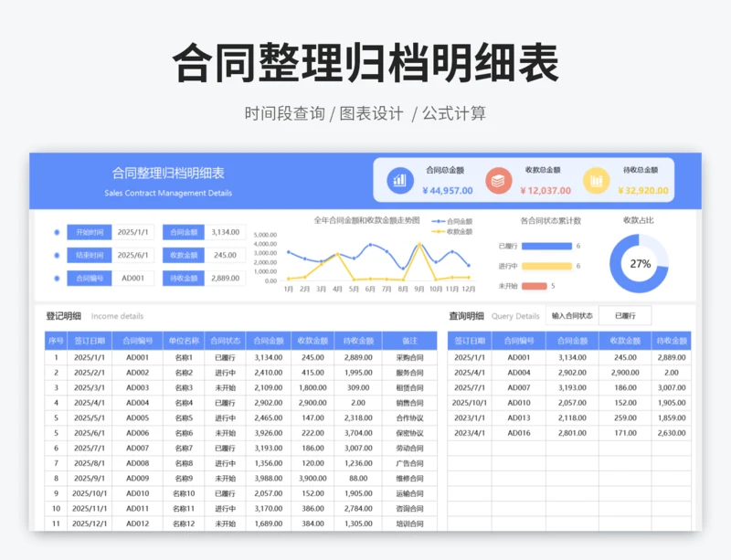This screenshot has height=560, width=731.
Task: Select the 未开始 red status bar
Action: tap(535, 286)
